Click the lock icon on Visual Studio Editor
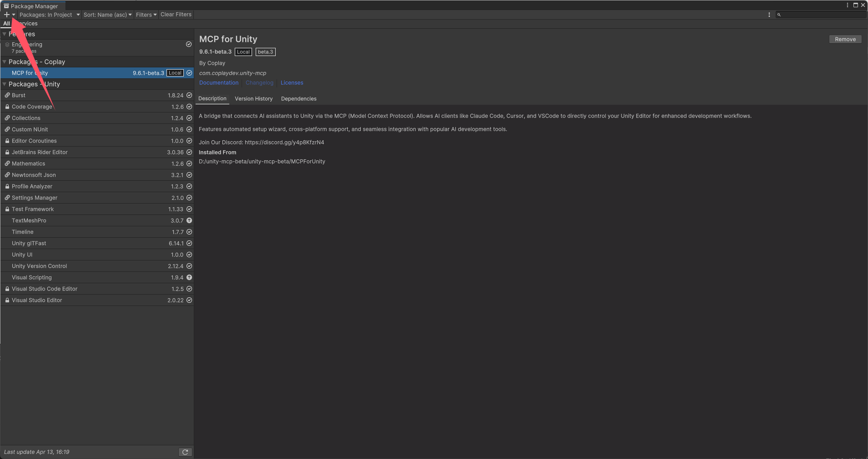 [x=7, y=300]
